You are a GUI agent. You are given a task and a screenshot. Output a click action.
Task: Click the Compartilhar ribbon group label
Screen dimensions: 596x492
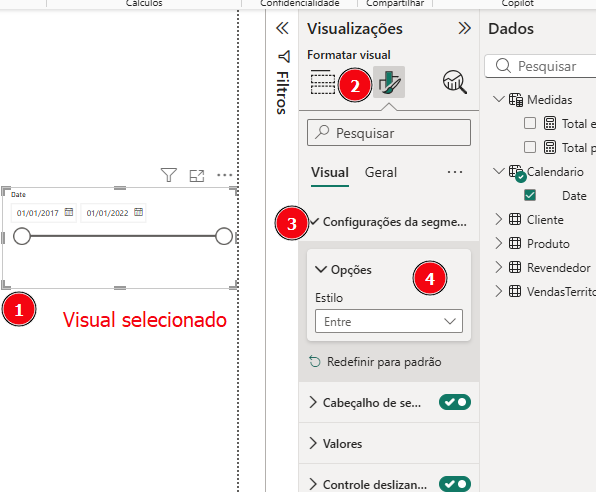395,3
